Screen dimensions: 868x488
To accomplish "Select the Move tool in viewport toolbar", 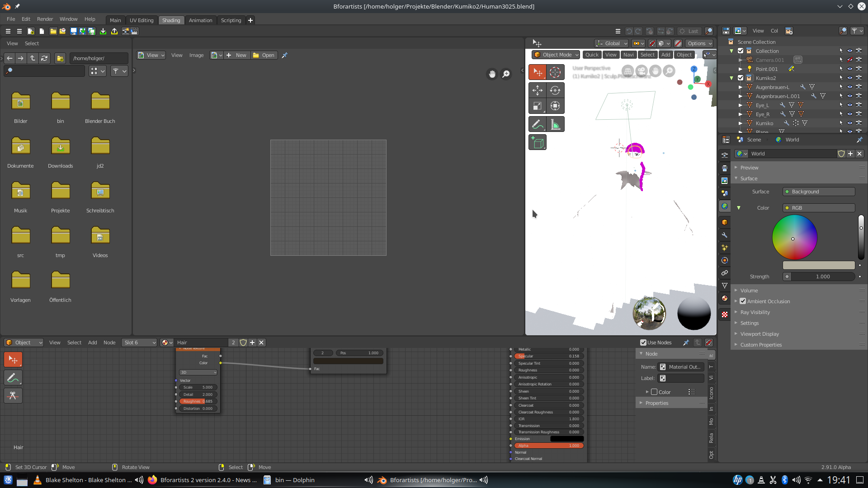I will click(538, 90).
